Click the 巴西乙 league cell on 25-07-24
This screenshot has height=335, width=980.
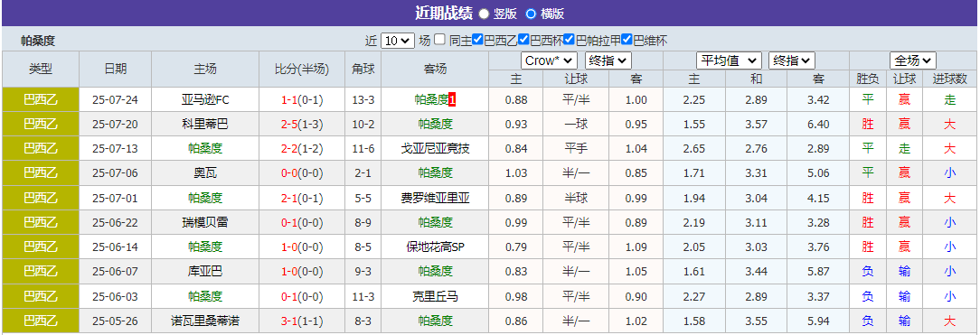pos(41,100)
